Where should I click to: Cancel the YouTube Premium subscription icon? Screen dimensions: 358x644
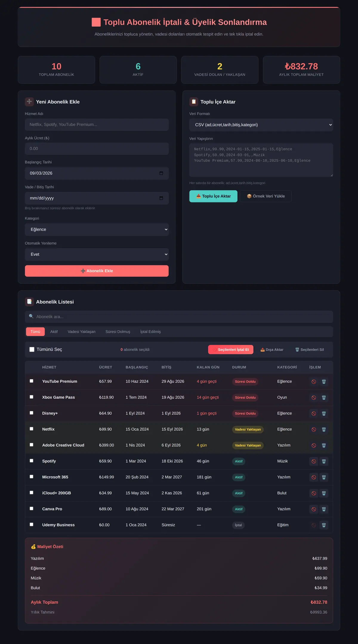[x=314, y=382]
